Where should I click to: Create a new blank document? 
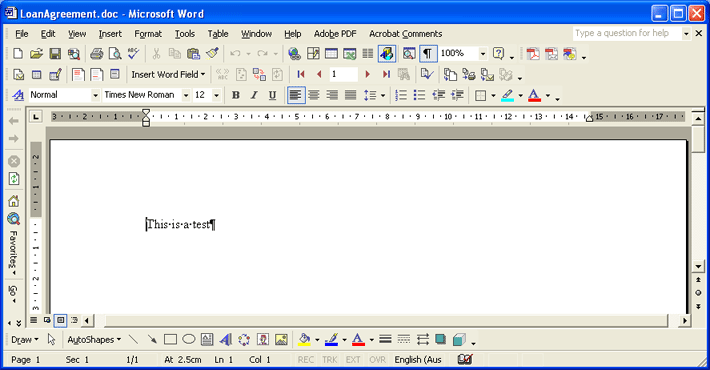point(18,54)
